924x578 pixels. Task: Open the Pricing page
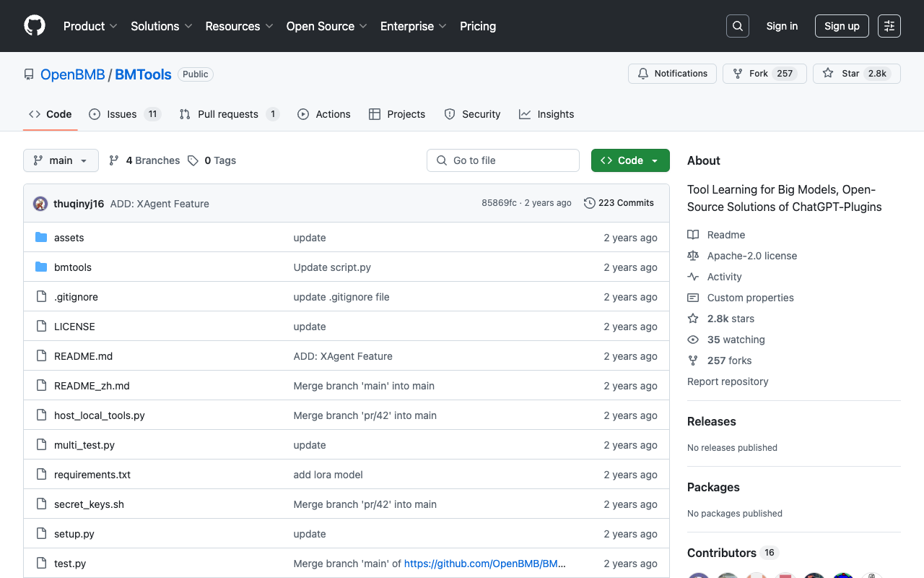coord(478,26)
